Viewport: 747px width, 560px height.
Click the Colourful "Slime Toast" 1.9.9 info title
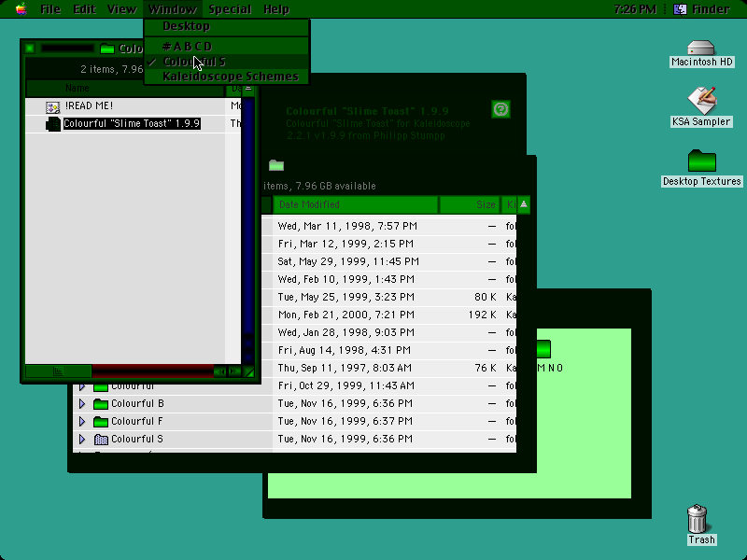367,111
